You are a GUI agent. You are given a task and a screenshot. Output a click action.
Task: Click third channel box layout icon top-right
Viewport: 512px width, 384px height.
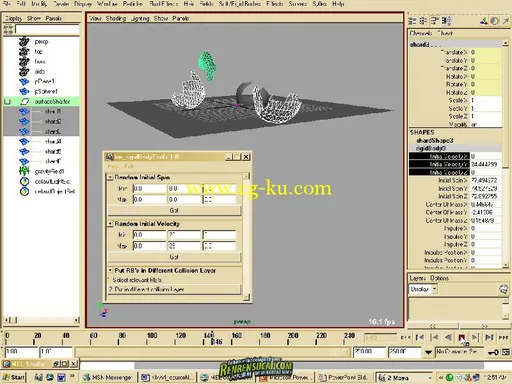[x=434, y=21]
